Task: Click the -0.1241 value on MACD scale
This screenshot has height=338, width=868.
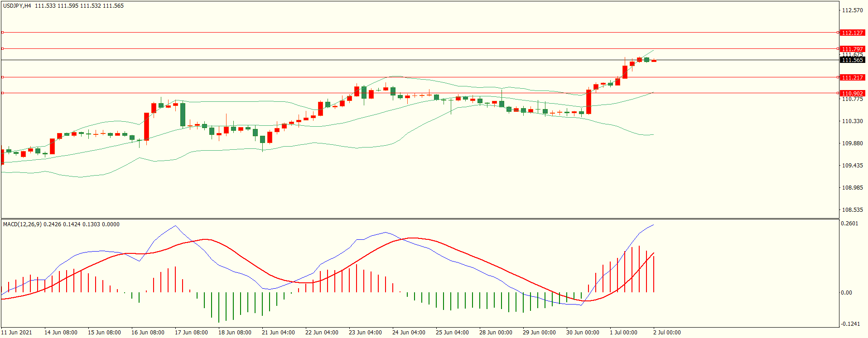Action: [x=849, y=324]
